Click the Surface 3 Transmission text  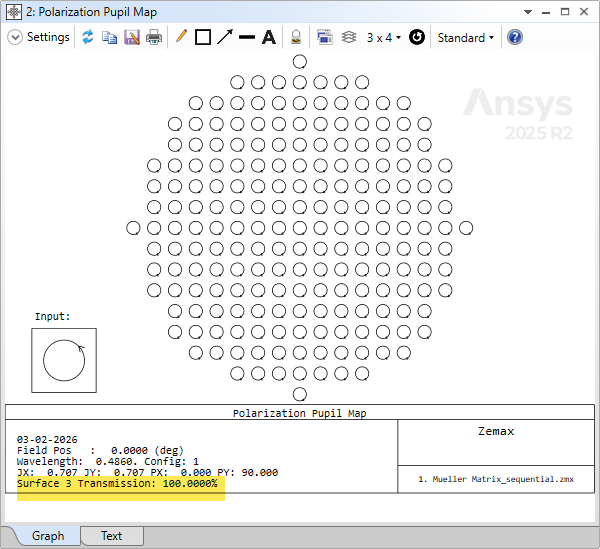[x=117, y=484]
